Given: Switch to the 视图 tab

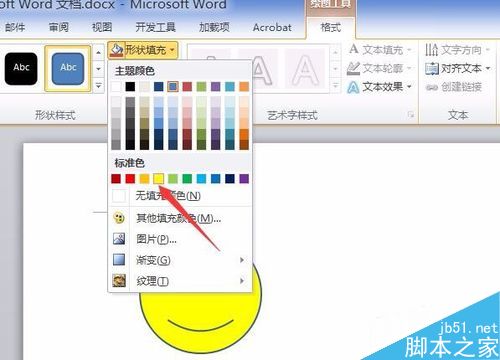Looking at the screenshot, I should pyautogui.click(x=102, y=27).
